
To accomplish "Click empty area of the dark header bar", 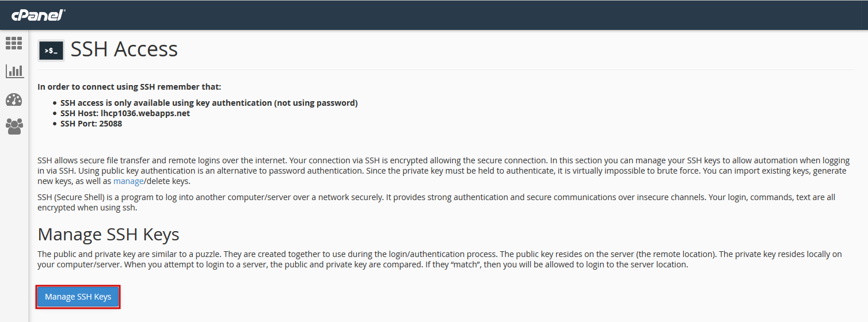I will coord(460,15).
